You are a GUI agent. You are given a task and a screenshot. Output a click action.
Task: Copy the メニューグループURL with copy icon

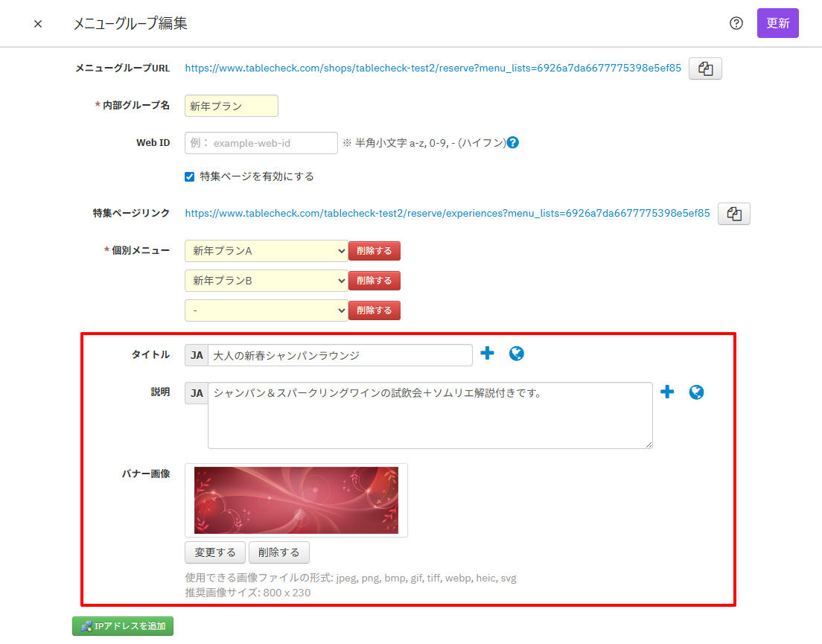pos(705,68)
